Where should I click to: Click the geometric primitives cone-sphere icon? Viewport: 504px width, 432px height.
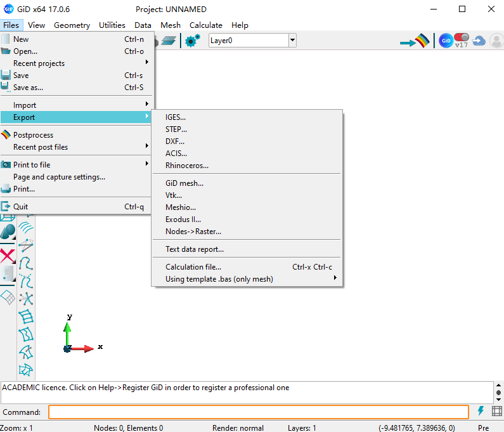8,232
